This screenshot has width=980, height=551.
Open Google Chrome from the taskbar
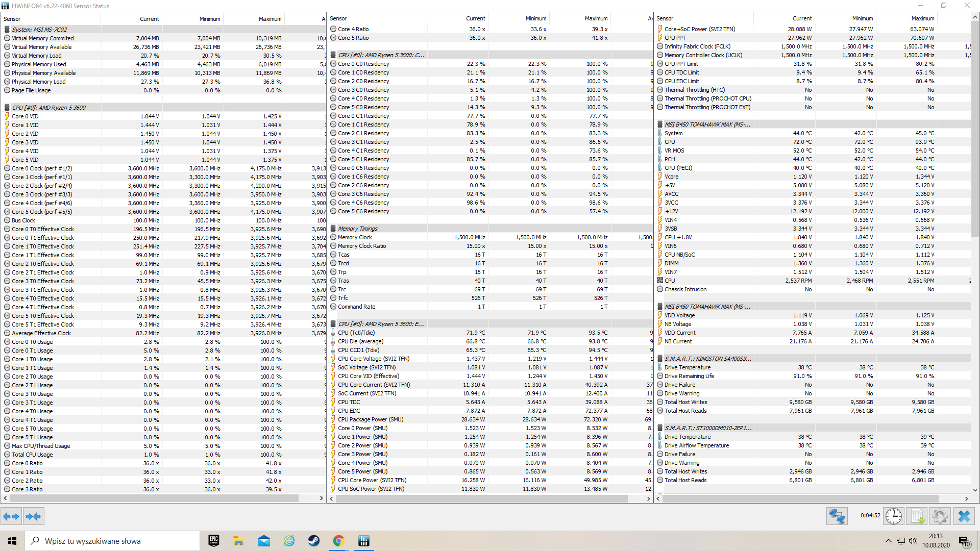tap(339, 541)
